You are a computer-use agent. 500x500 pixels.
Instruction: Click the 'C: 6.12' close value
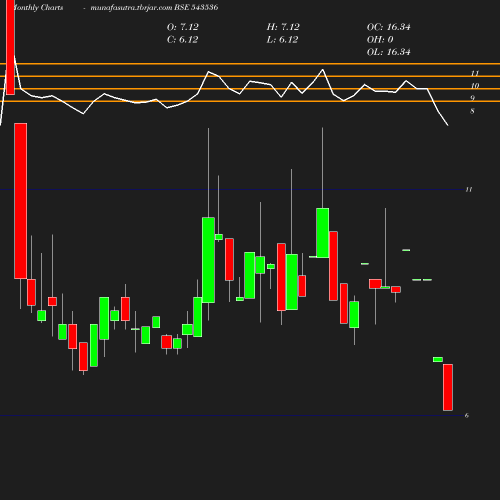tap(182, 40)
